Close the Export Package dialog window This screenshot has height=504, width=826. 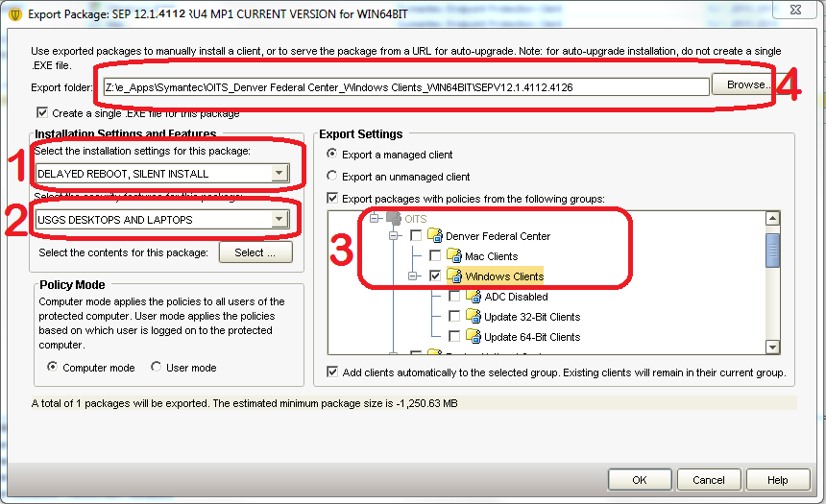tap(795, 10)
